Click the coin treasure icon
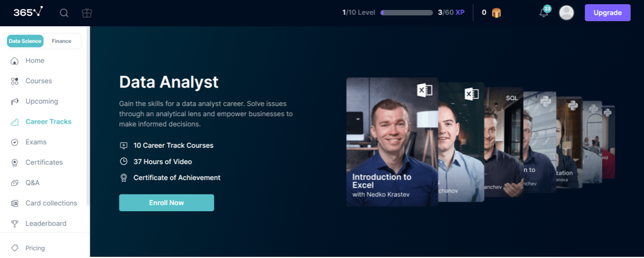Image resolution: width=644 pixels, height=258 pixels. [496, 13]
